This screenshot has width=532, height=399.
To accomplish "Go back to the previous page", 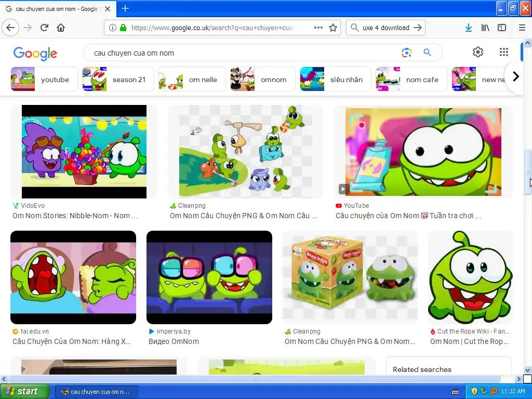I will (x=10, y=28).
